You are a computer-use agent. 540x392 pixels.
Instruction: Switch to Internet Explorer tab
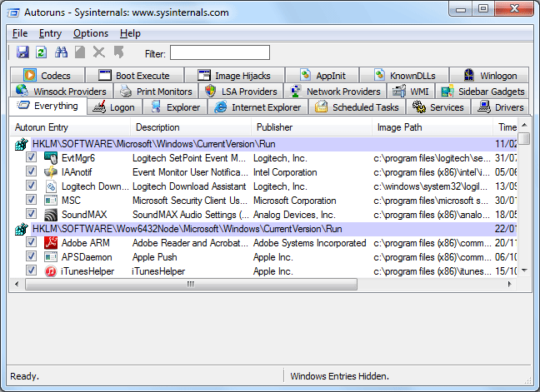click(x=258, y=107)
